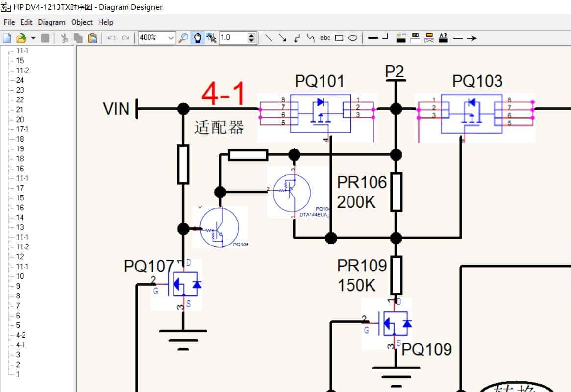Open the 400% zoom level dropdown
The width and height of the screenshot is (571, 392).
[x=171, y=38]
